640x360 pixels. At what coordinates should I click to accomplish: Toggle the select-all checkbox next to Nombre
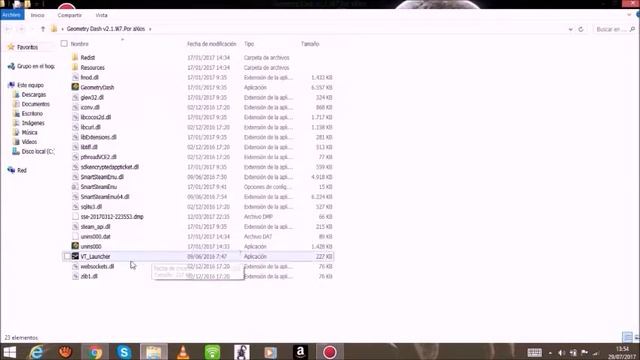pyautogui.click(x=64, y=43)
